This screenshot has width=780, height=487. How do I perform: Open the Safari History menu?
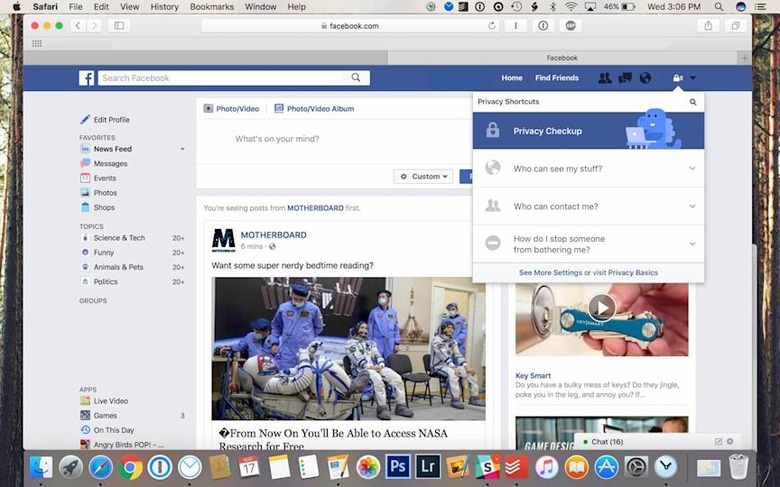click(x=164, y=7)
